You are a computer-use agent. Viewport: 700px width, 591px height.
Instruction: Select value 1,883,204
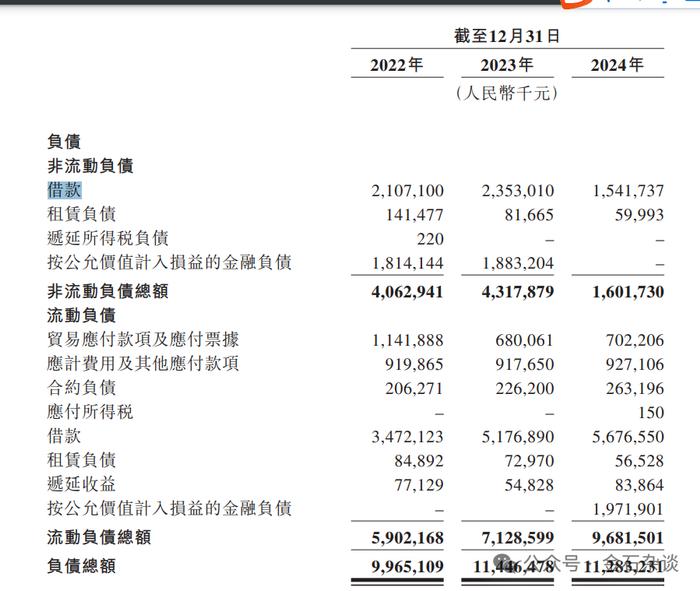[x=518, y=263]
